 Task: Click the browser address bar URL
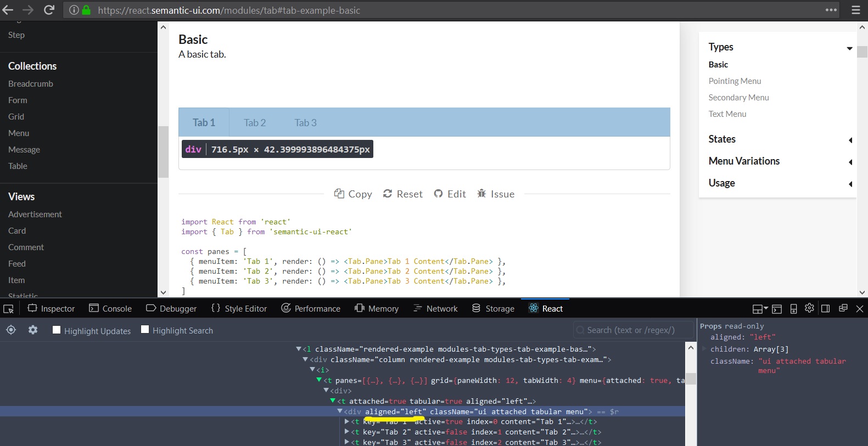pyautogui.click(x=229, y=10)
